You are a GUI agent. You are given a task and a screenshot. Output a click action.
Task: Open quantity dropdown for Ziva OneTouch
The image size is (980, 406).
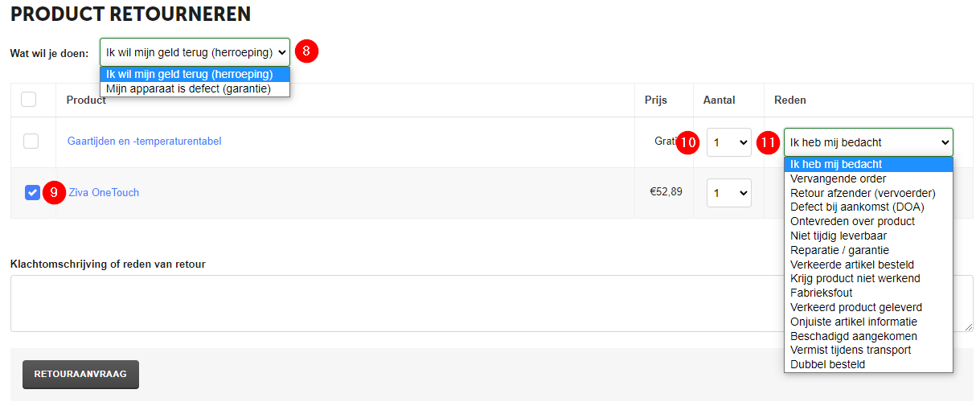[728, 193]
